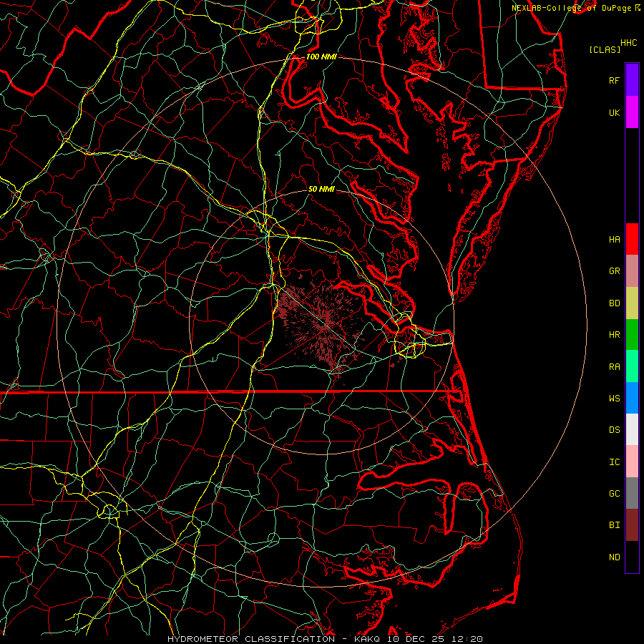Screen dimensions: 644x644
Task: Select the BD yellow legend block
Action: (x=632, y=303)
